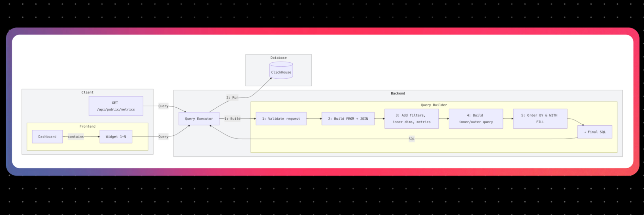Image resolution: width=644 pixels, height=215 pixels.
Task: Click the Build FROM + JOIN step
Action: [x=348, y=119]
